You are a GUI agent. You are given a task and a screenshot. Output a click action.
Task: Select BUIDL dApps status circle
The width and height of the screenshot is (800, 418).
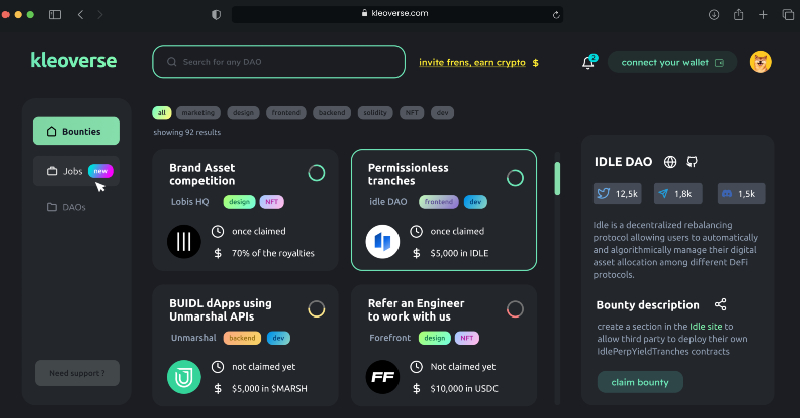(316, 309)
